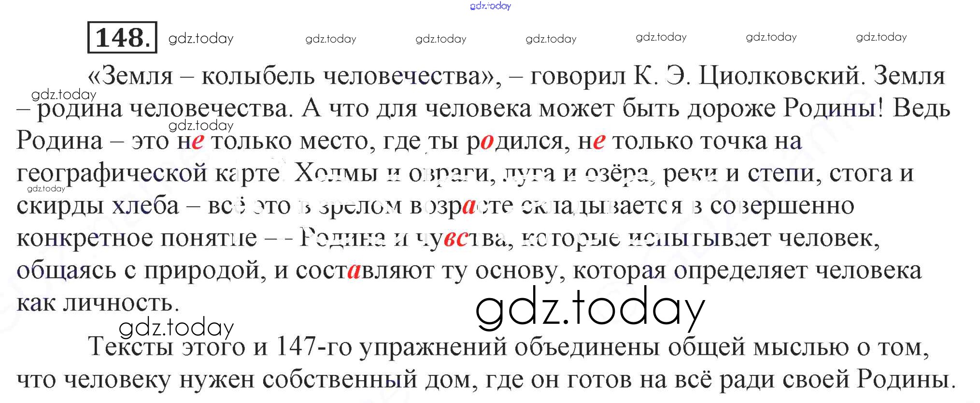This screenshot has width=980, height=403.
Task: Click the rightmost gdz.today watermark in top row
Action: [881, 37]
